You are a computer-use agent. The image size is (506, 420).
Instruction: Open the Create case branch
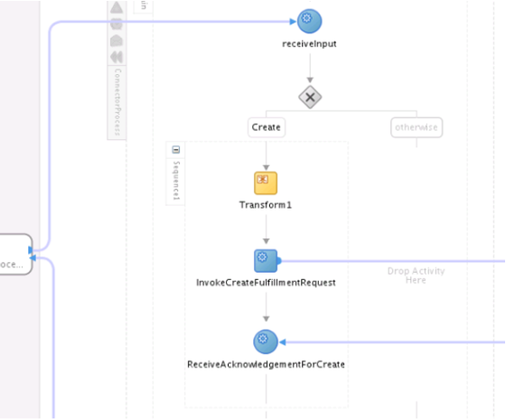(x=267, y=127)
